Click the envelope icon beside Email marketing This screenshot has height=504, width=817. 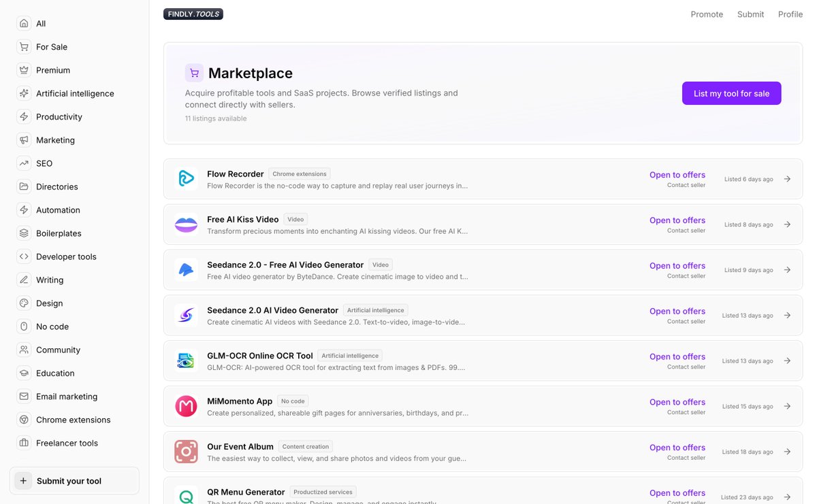click(x=24, y=397)
